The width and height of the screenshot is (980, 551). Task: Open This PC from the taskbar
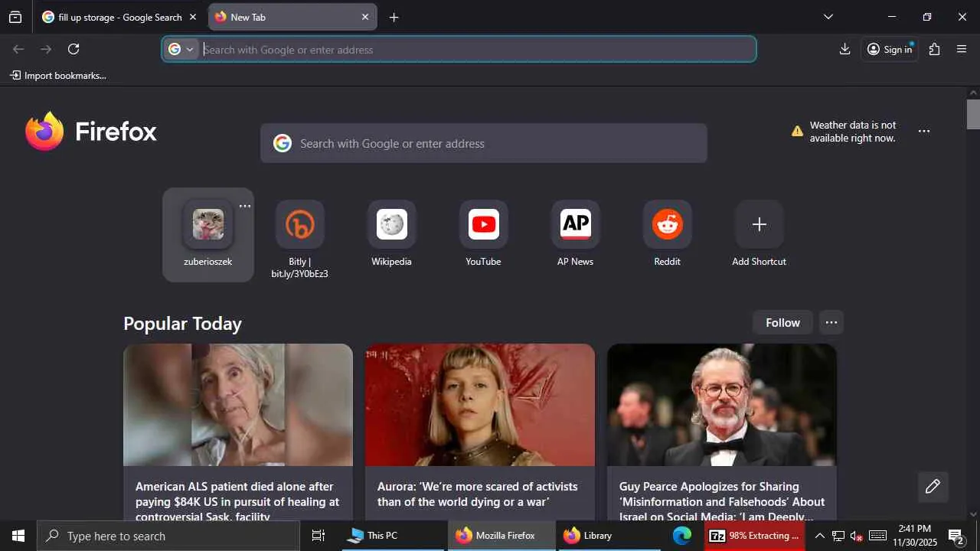tap(394, 536)
